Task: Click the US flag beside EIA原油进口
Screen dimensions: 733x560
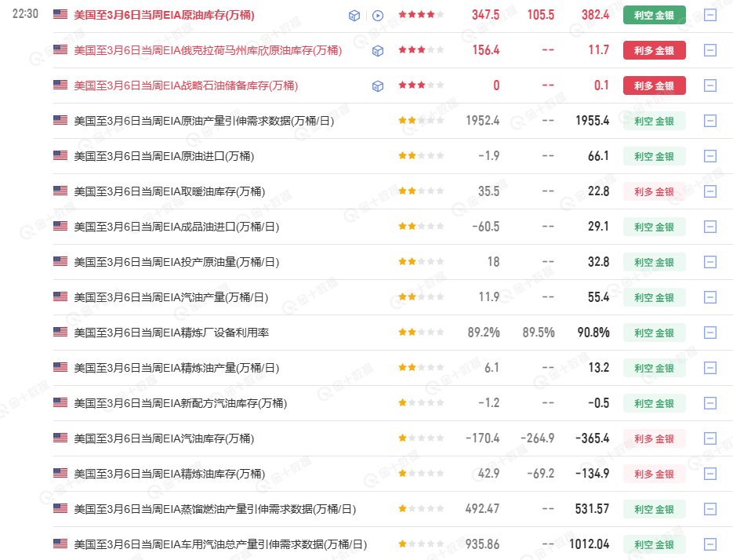Action: click(60, 155)
